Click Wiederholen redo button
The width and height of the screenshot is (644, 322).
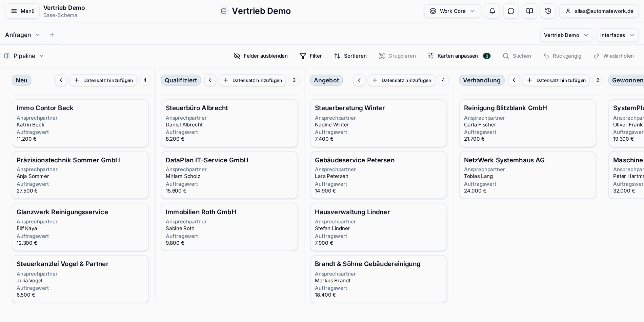coord(614,56)
